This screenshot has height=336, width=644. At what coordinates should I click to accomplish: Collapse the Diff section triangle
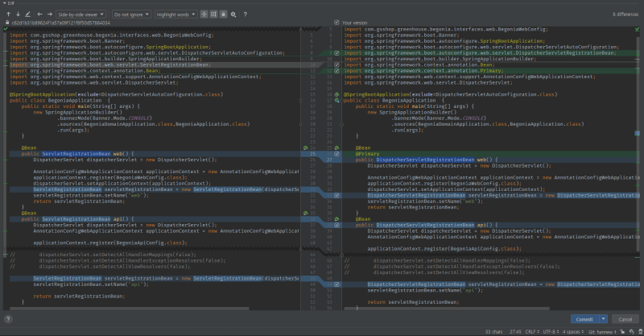4,3
